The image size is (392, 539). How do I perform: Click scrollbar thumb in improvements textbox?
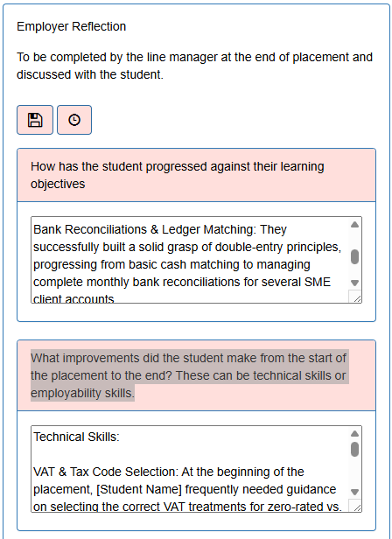tap(355, 449)
